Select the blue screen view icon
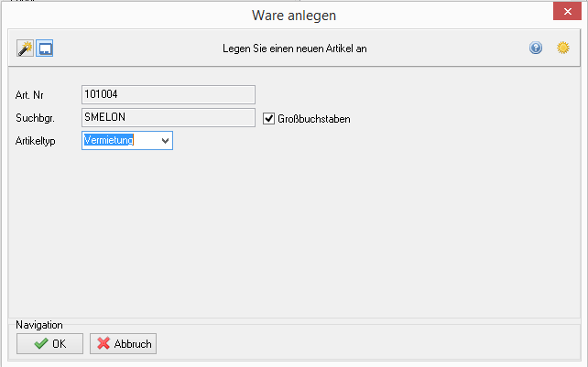This screenshot has width=588, height=367. click(45, 49)
